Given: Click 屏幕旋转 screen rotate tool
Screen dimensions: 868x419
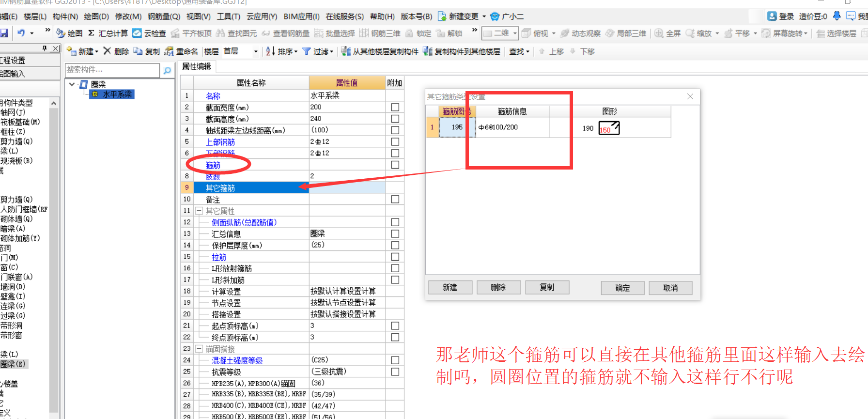Looking at the screenshot, I should pyautogui.click(x=781, y=33).
